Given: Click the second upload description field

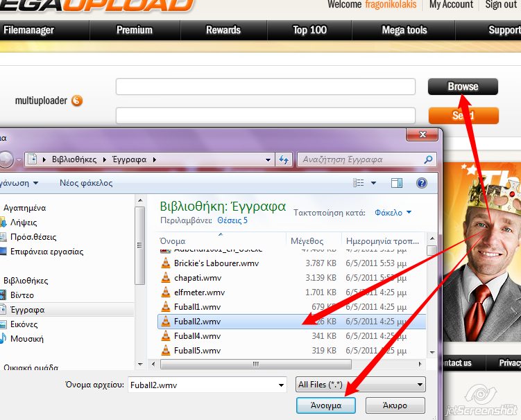Looking at the screenshot, I should [x=266, y=116].
